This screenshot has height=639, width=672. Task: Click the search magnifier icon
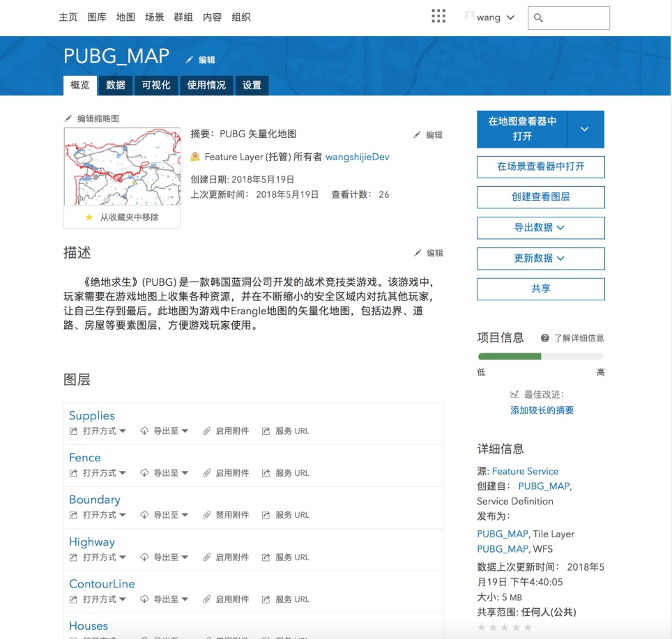pos(538,17)
